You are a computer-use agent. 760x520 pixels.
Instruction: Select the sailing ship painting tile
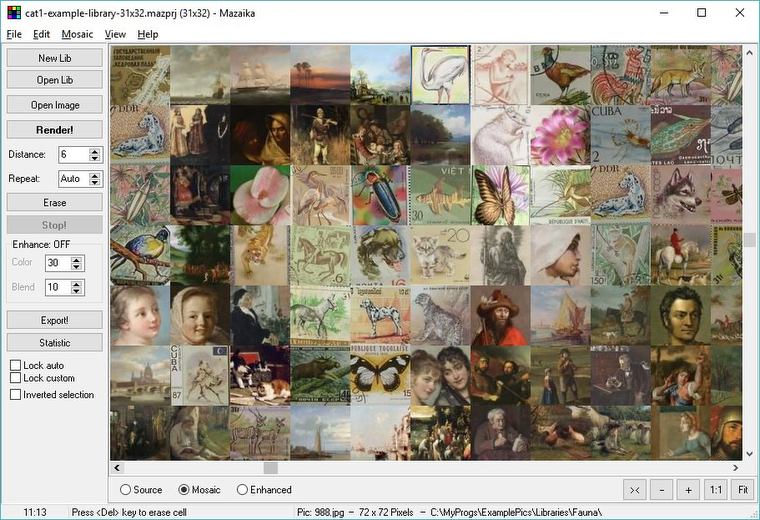pyautogui.click(x=260, y=75)
